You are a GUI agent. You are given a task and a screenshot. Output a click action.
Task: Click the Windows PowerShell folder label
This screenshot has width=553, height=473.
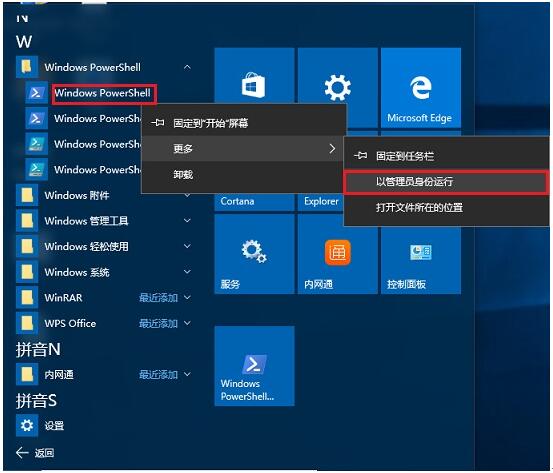click(92, 67)
